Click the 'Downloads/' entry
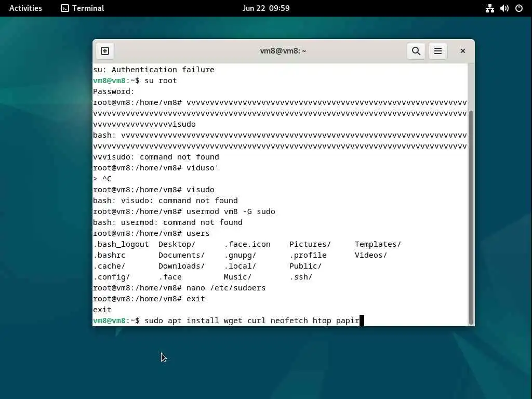Viewport: 532px width, 399px height. click(x=181, y=266)
